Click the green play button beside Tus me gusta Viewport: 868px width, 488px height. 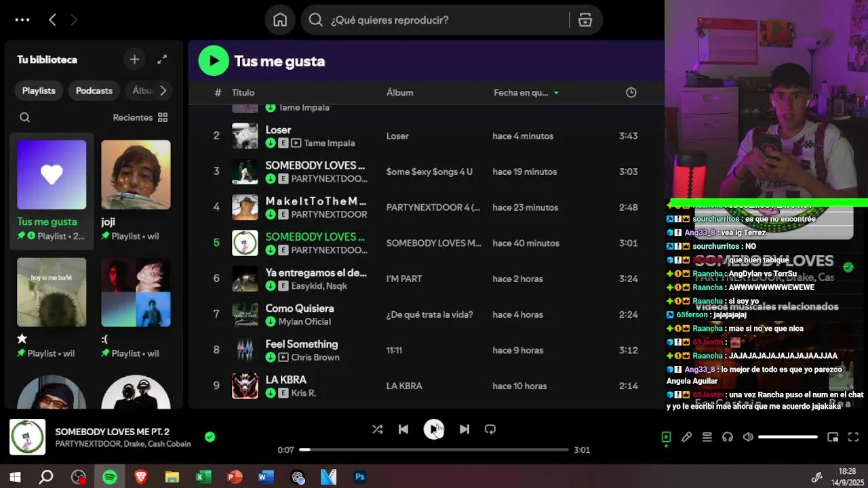coord(214,61)
